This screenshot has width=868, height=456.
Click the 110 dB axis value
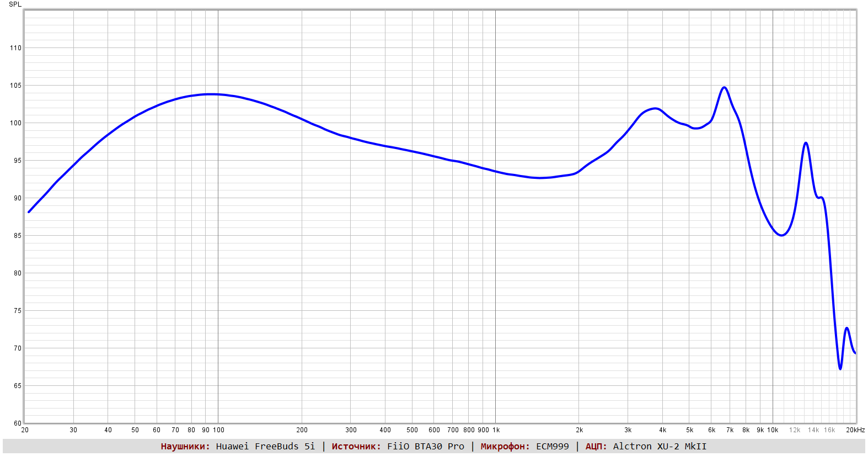click(15, 48)
